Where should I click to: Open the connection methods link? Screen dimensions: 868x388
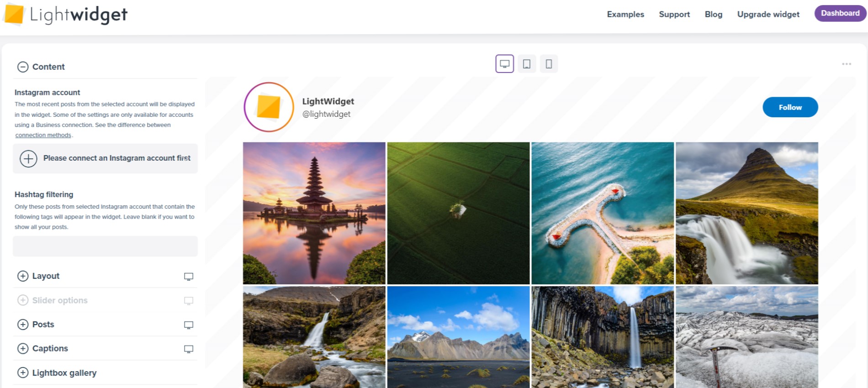coord(43,135)
